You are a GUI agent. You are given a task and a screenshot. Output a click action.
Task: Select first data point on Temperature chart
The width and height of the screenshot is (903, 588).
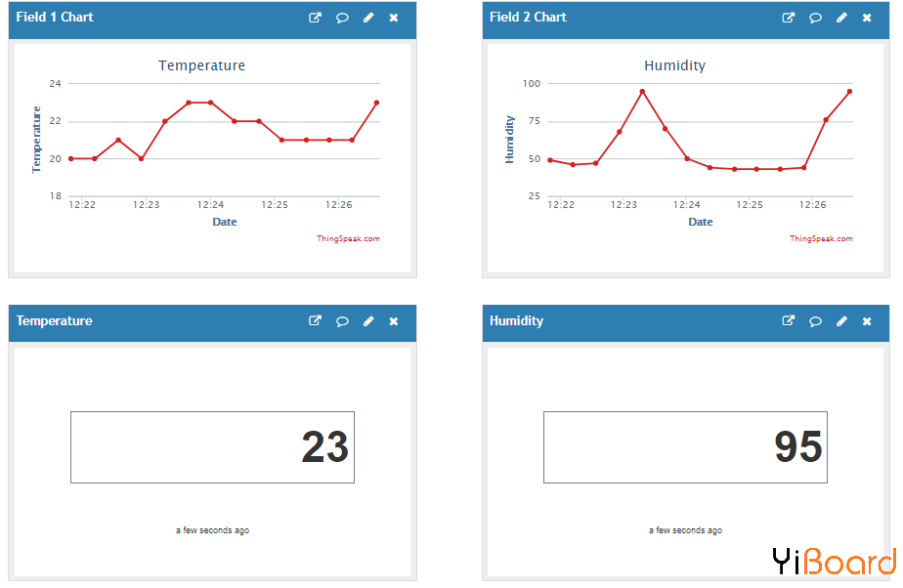[x=70, y=158]
